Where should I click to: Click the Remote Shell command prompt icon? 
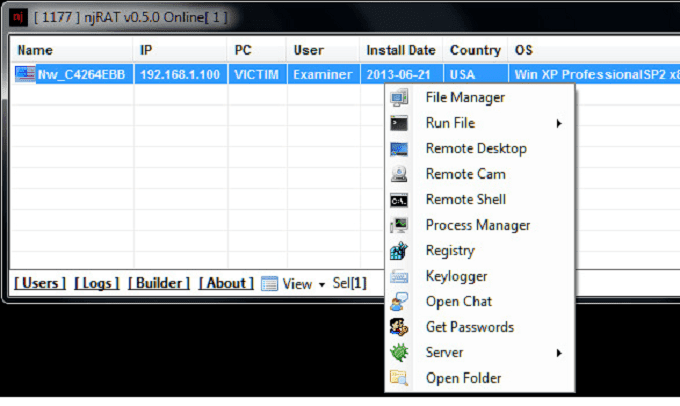pyautogui.click(x=399, y=200)
